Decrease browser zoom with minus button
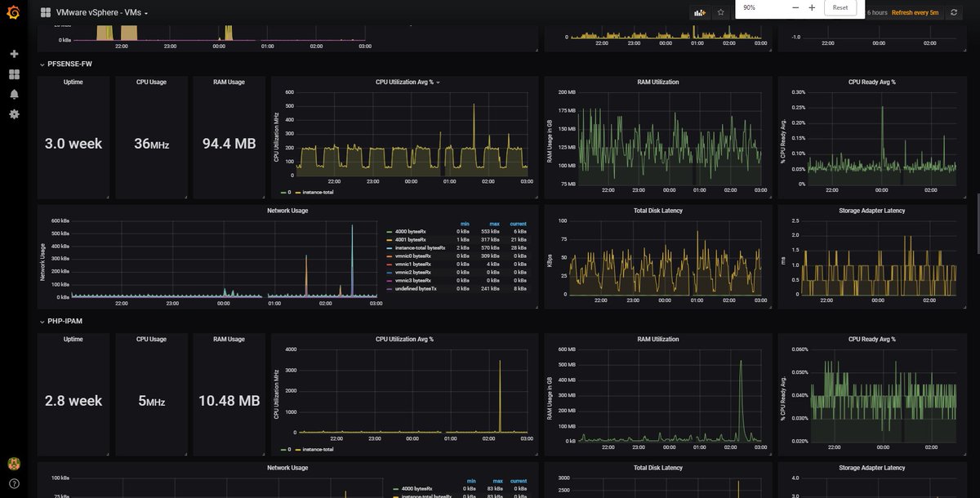This screenshot has height=498, width=980. click(x=795, y=7)
